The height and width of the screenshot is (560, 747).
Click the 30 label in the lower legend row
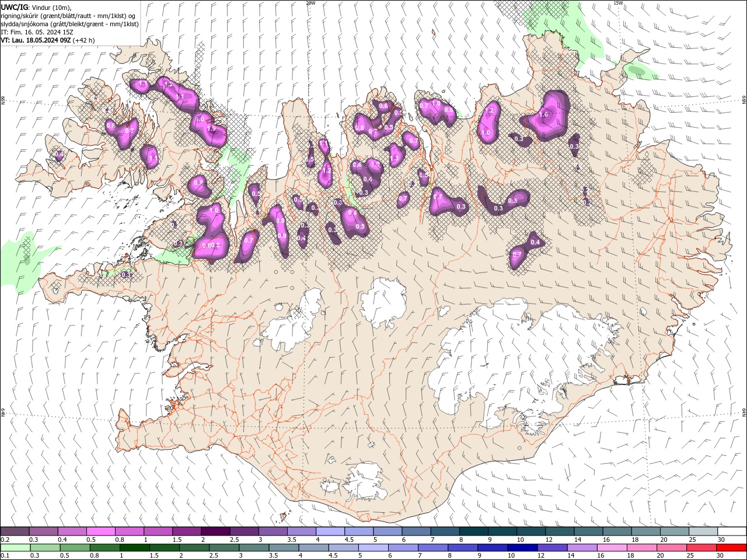click(721, 556)
